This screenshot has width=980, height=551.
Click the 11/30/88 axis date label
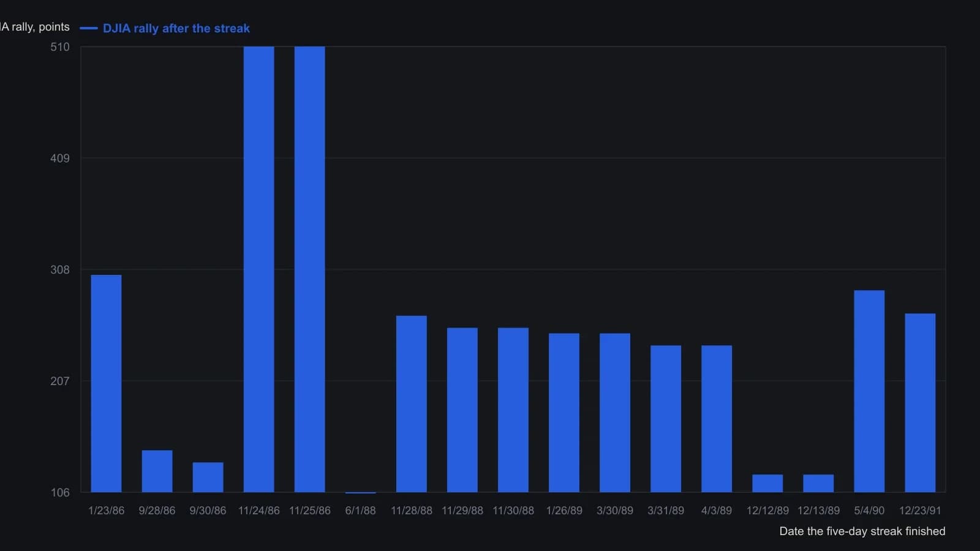tap(513, 511)
